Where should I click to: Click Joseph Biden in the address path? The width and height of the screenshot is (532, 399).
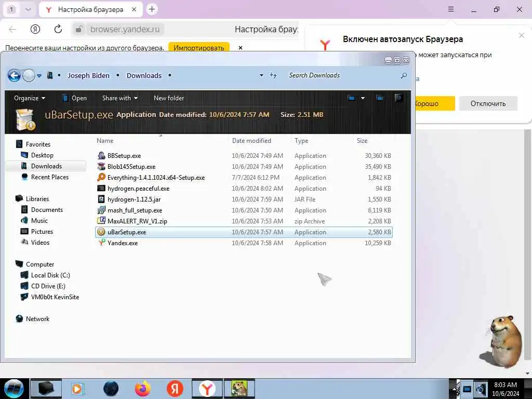(x=88, y=75)
